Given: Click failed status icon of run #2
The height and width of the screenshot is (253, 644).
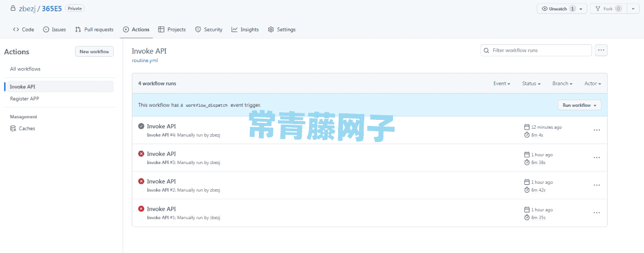Looking at the screenshot, I should coord(141,181).
